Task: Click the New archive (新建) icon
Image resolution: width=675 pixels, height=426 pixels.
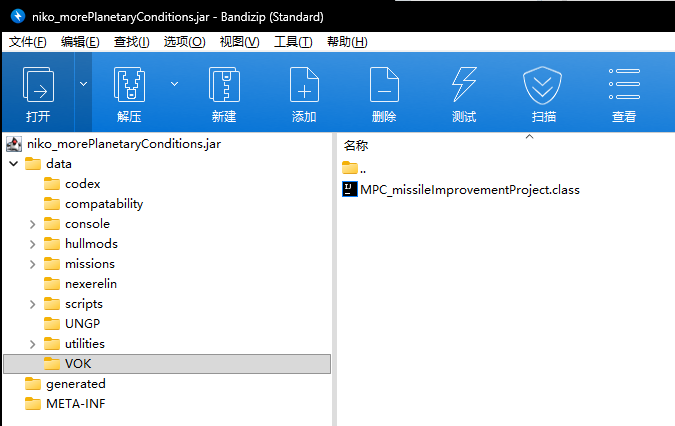Action: (224, 84)
